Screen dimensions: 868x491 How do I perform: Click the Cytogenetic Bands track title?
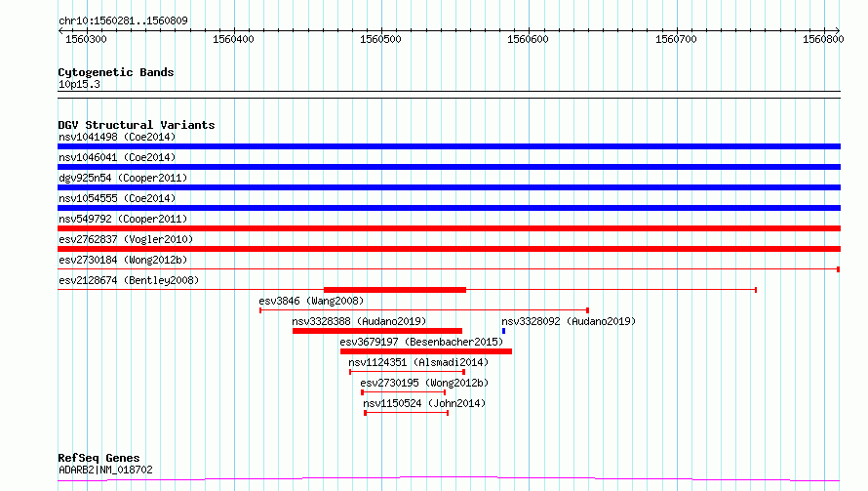click(116, 72)
